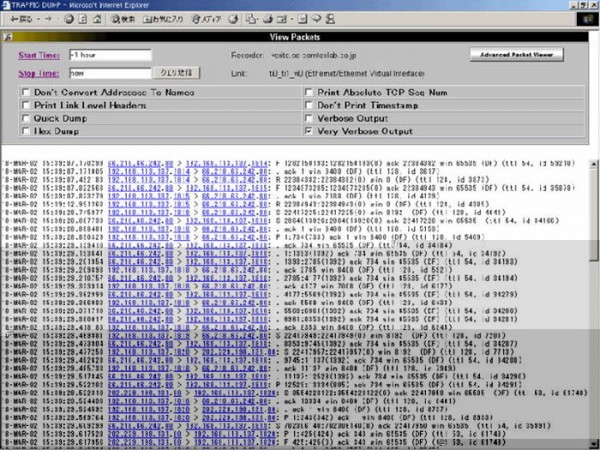Open destination link in row with id 61740
Screen dimensions: 600x450
[235, 393]
